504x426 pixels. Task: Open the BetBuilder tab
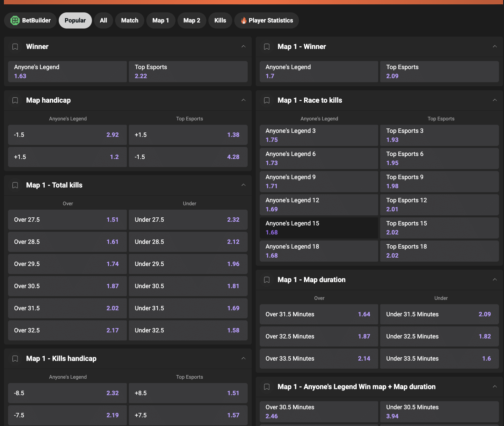pos(30,20)
